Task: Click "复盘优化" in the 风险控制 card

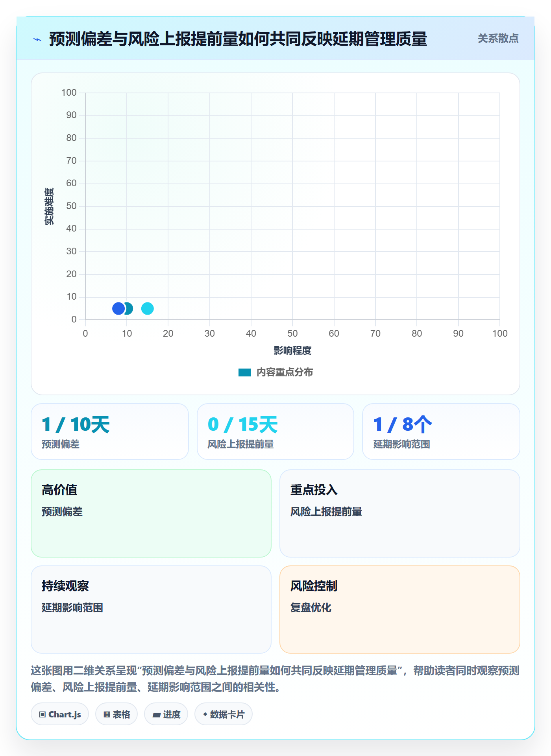Action: click(x=311, y=608)
